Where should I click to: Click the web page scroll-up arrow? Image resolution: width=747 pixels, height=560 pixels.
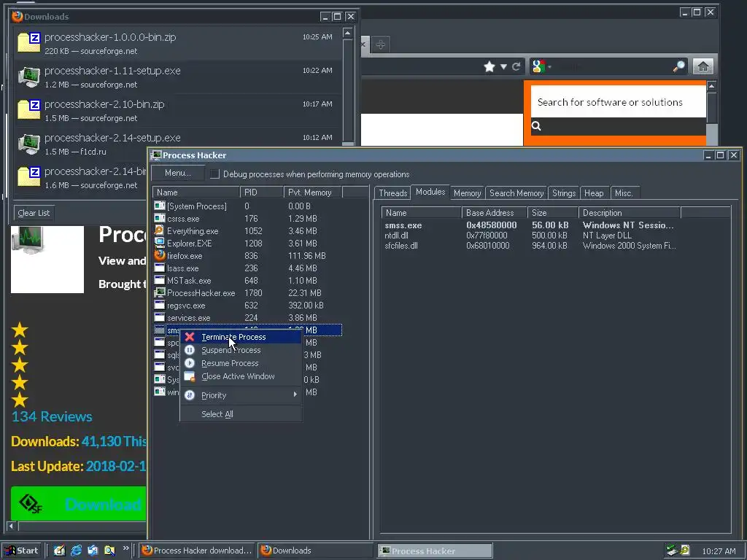click(712, 86)
